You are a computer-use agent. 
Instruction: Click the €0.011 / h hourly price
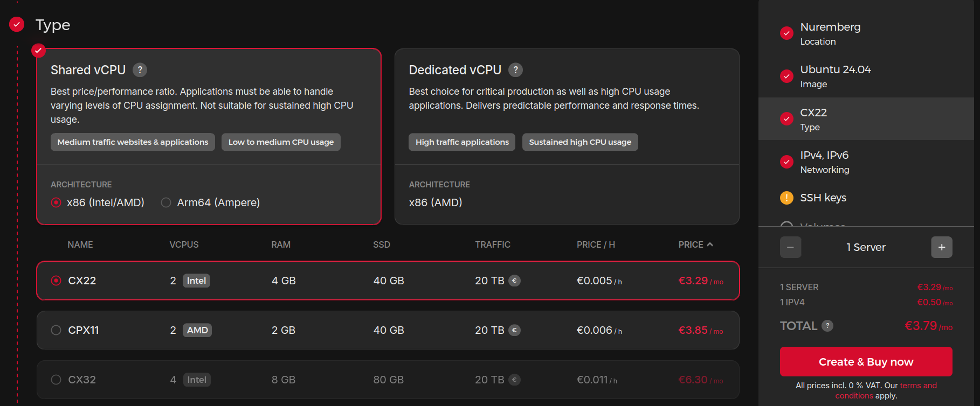click(x=597, y=380)
